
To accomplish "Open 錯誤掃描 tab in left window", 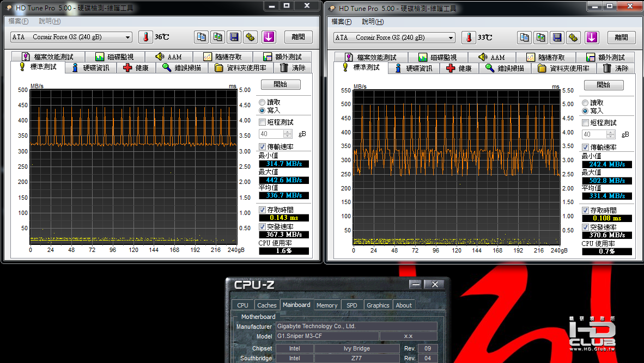I will click(x=182, y=67).
